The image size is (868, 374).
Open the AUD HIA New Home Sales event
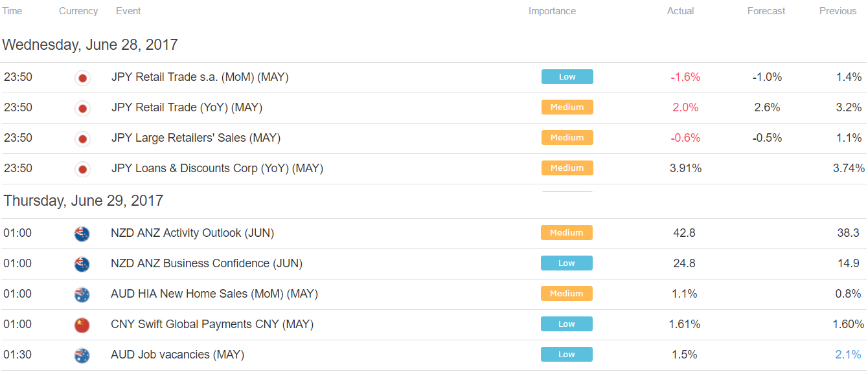[x=214, y=294]
